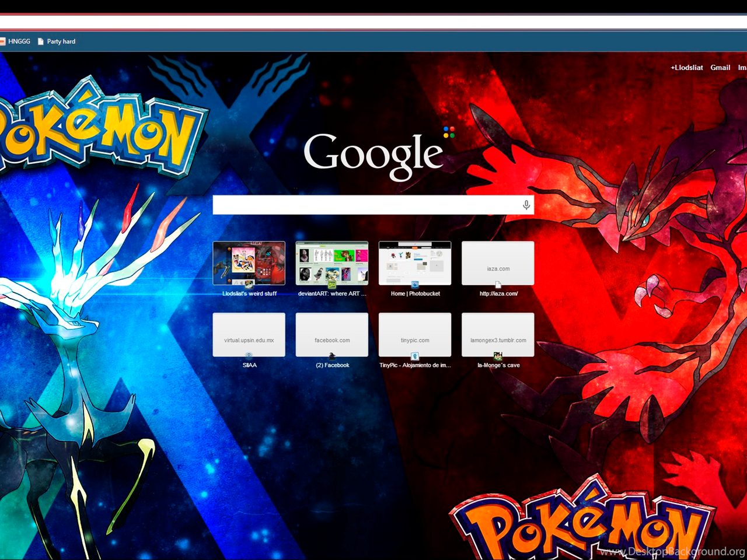Open the virtual.upsin.edu.mx tile

tap(249, 335)
